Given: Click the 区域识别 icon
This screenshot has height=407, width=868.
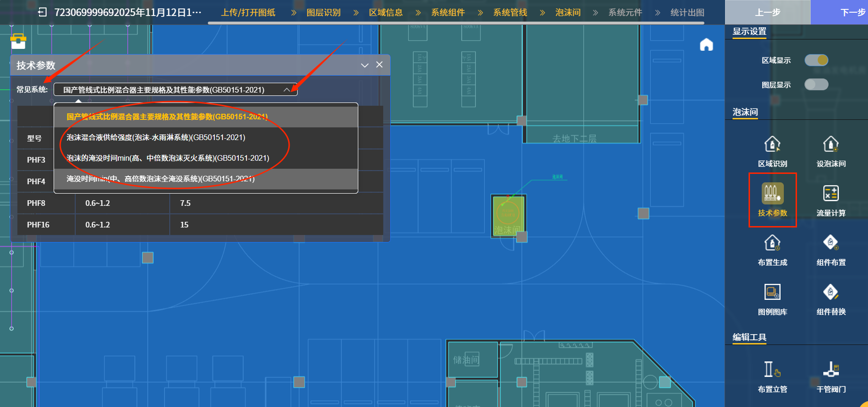Looking at the screenshot, I should coord(772,145).
